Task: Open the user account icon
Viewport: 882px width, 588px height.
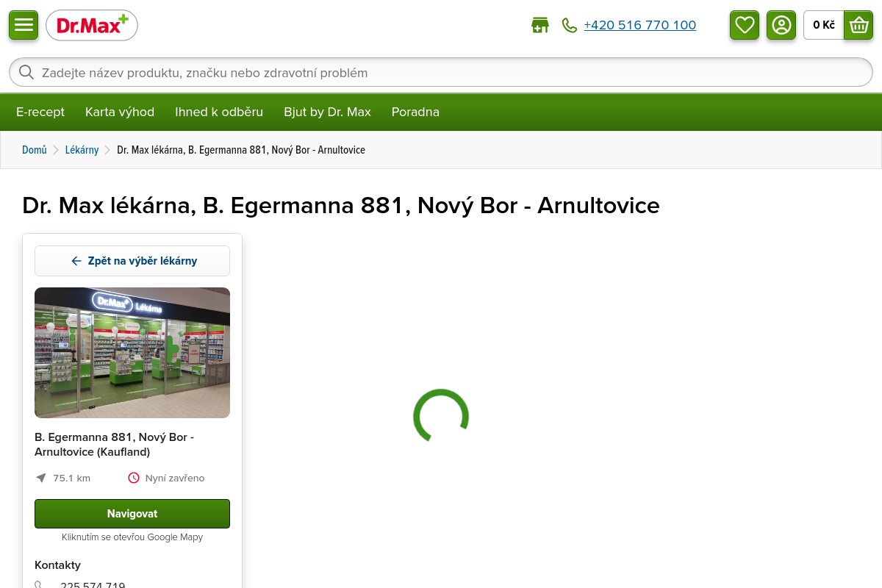Action: pyautogui.click(x=781, y=25)
